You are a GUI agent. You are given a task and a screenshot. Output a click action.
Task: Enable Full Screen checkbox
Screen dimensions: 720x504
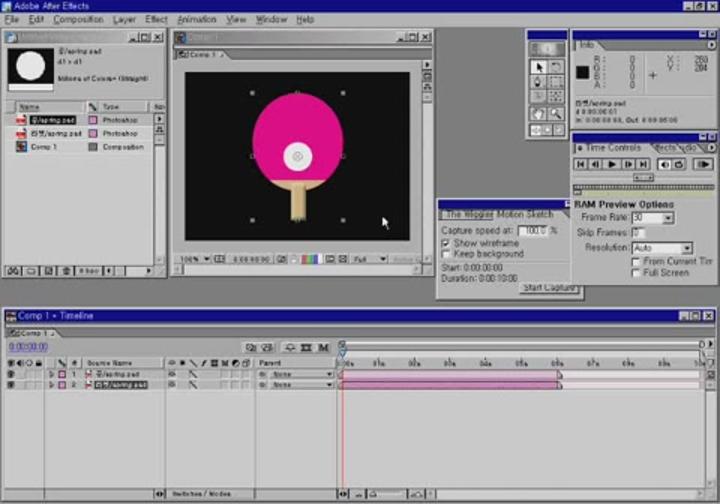click(636, 273)
